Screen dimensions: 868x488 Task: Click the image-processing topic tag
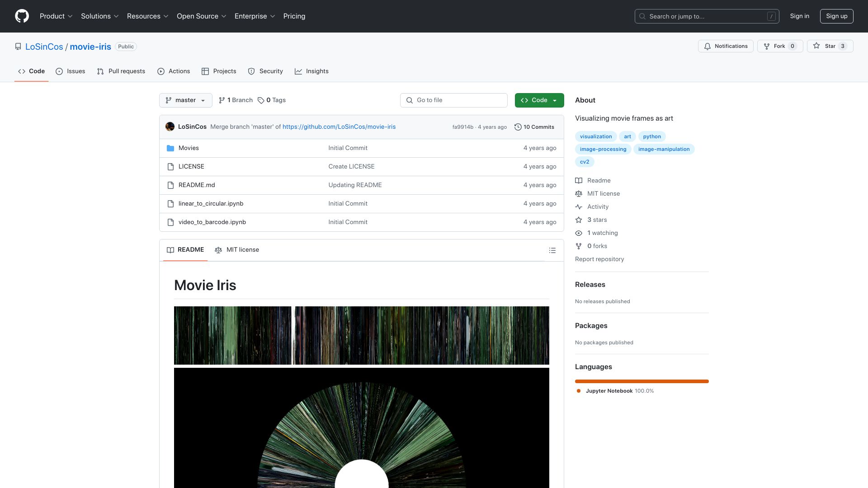tap(603, 149)
